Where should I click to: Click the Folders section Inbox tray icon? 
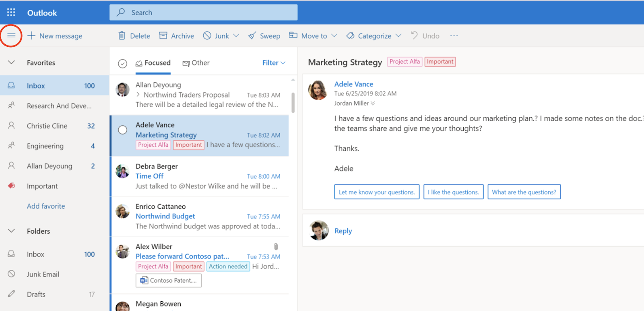[x=11, y=254]
